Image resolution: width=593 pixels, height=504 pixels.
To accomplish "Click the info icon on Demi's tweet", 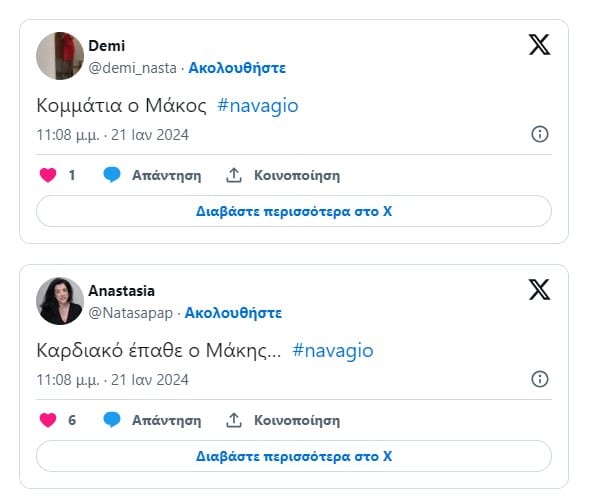I will click(x=540, y=134).
